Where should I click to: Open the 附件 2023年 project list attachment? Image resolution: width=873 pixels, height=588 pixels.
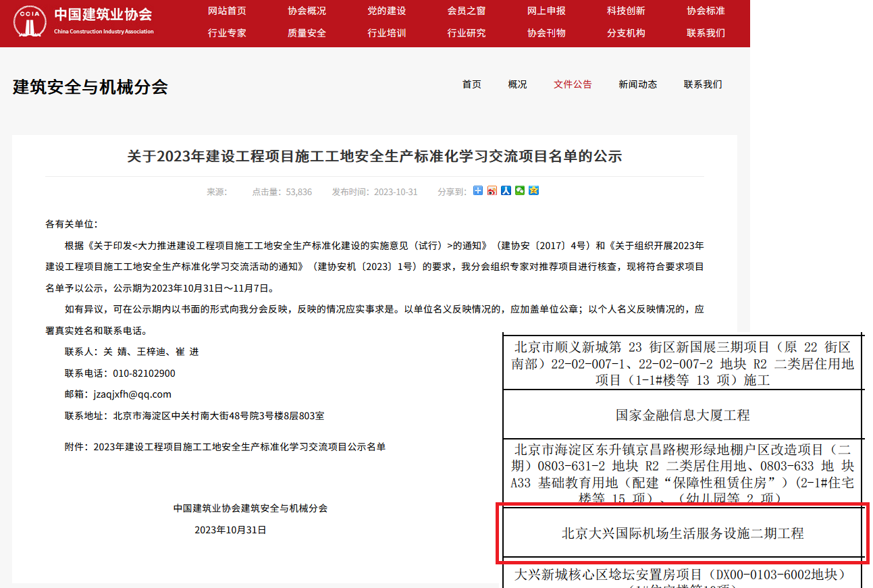(x=239, y=447)
